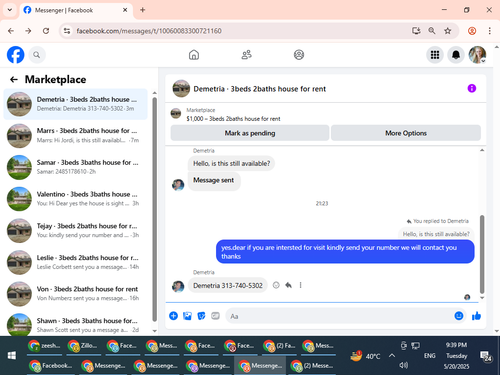This screenshot has width=500, height=375.
Task: Open the Groups icon in top navigation
Action: [x=299, y=55]
